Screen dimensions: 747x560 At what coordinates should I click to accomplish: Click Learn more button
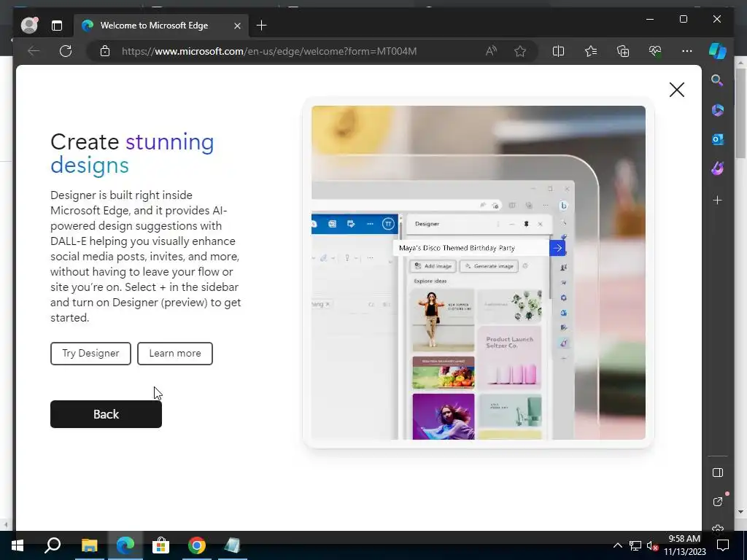175,354
